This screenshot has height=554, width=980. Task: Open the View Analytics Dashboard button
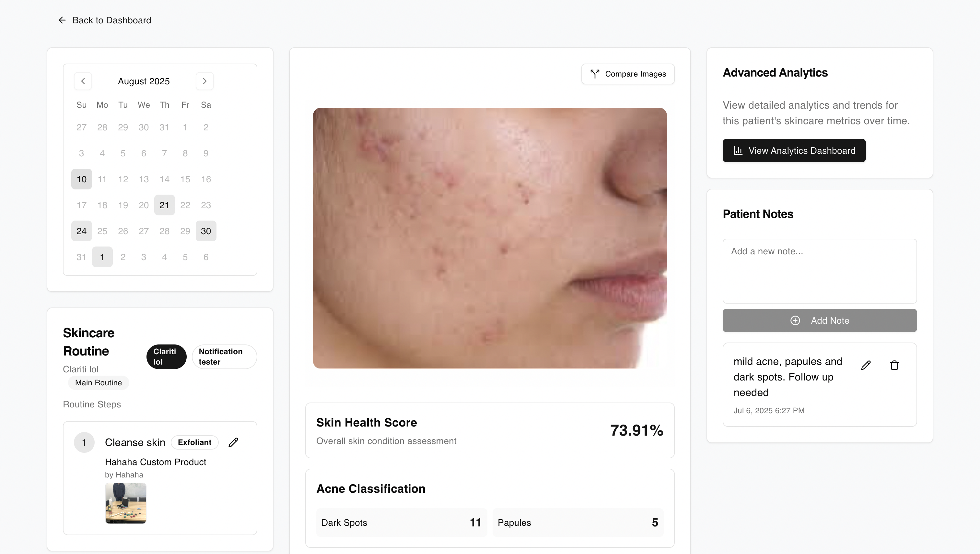click(x=794, y=151)
